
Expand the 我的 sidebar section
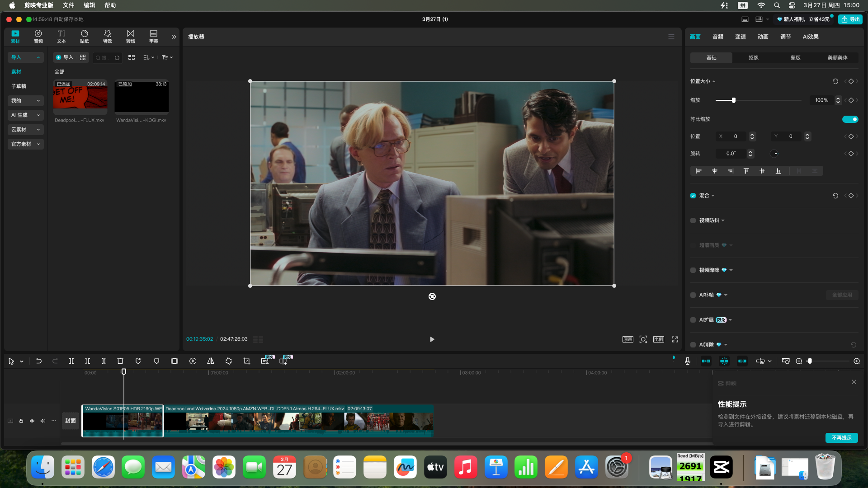click(26, 101)
